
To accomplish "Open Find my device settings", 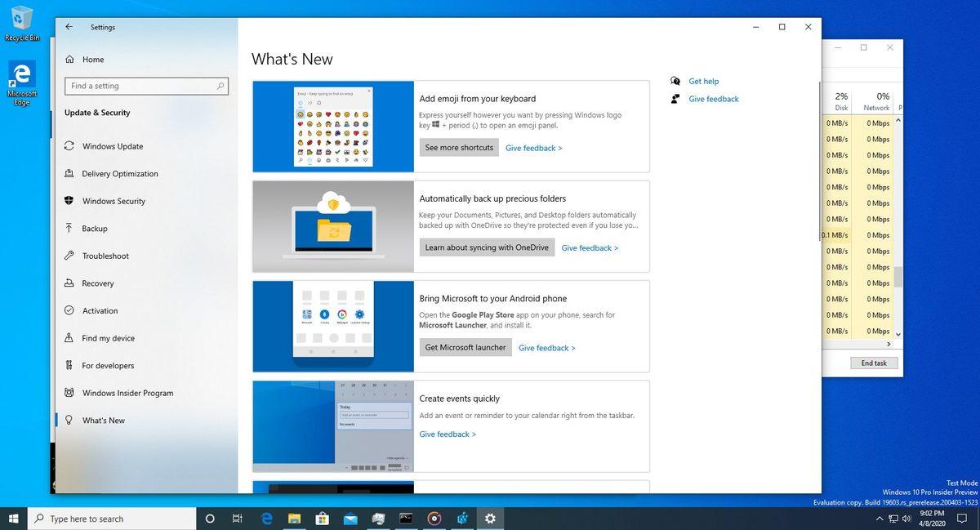I will (109, 337).
